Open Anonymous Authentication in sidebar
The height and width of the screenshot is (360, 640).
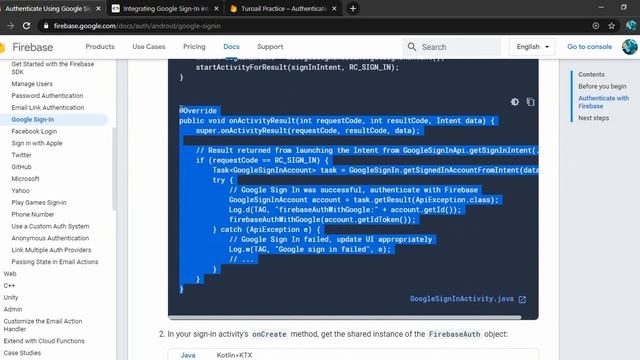point(50,238)
